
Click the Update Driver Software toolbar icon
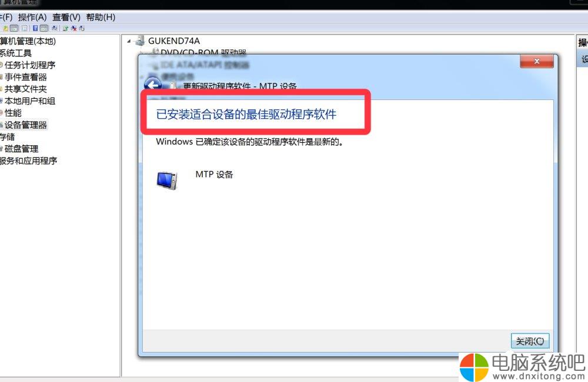click(66, 28)
